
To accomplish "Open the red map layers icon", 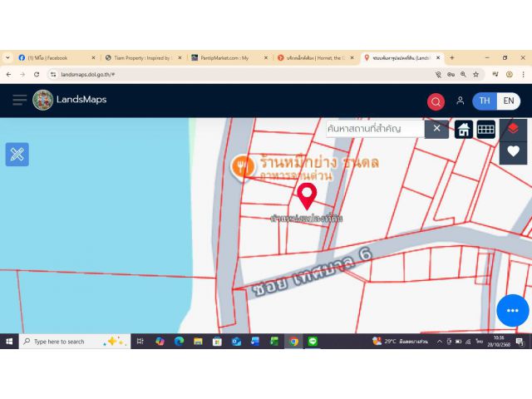I will click(513, 130).
